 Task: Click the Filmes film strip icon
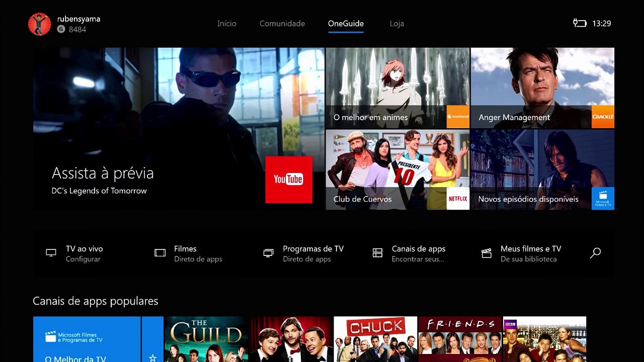click(160, 253)
